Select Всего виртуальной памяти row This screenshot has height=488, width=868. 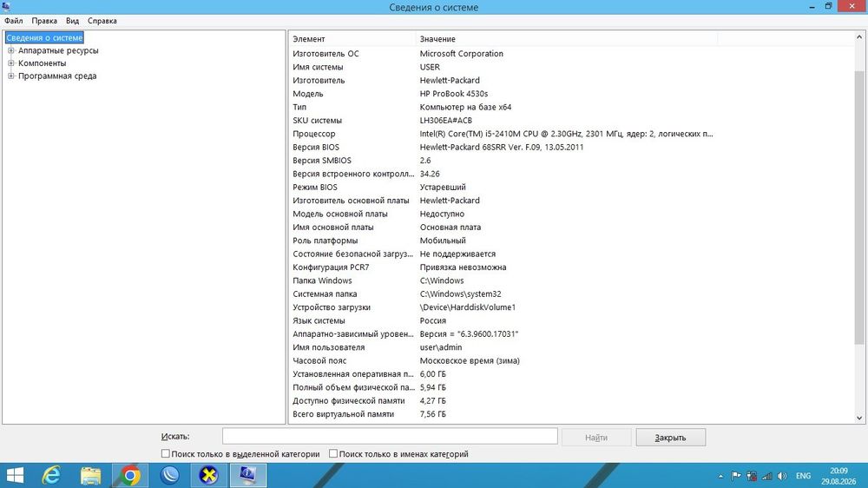click(503, 414)
